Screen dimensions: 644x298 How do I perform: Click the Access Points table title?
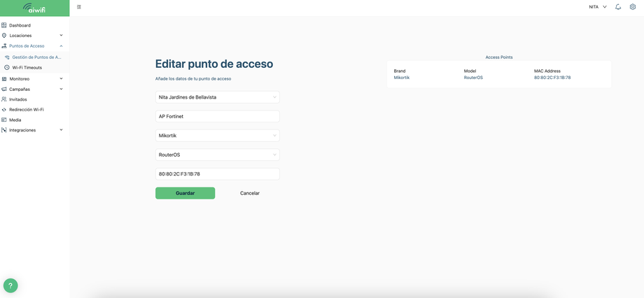click(499, 57)
